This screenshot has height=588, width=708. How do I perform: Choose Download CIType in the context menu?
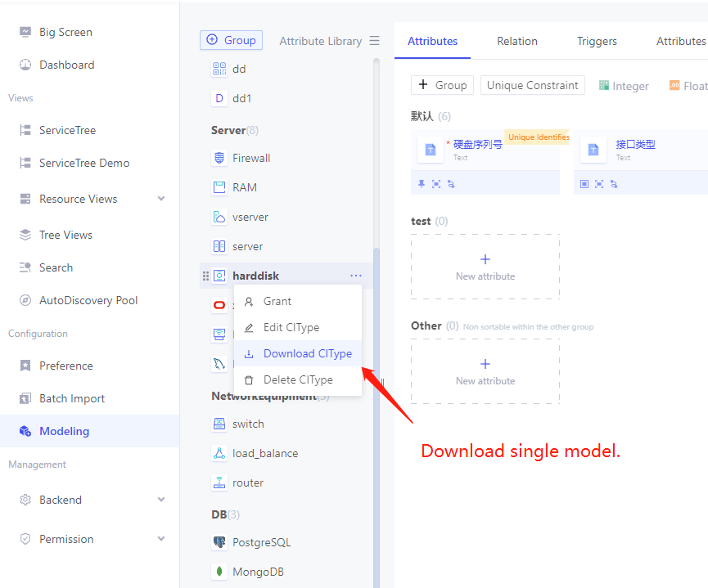coord(298,353)
